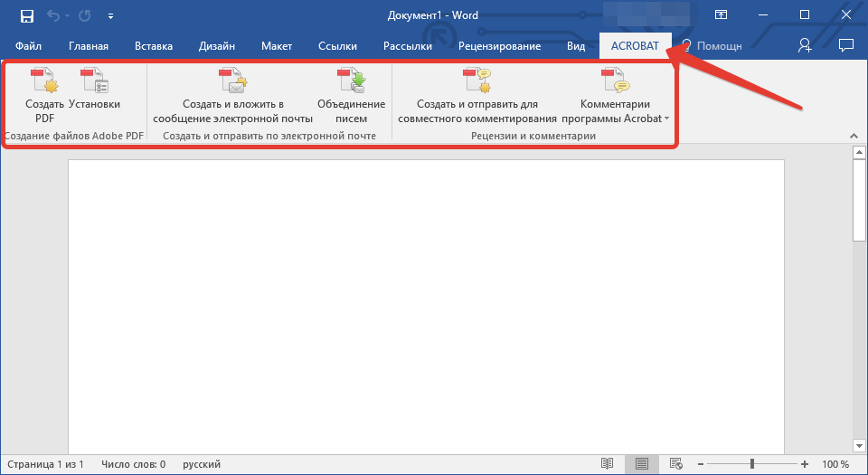
Task: Switch to Read Mode view
Action: (608, 464)
